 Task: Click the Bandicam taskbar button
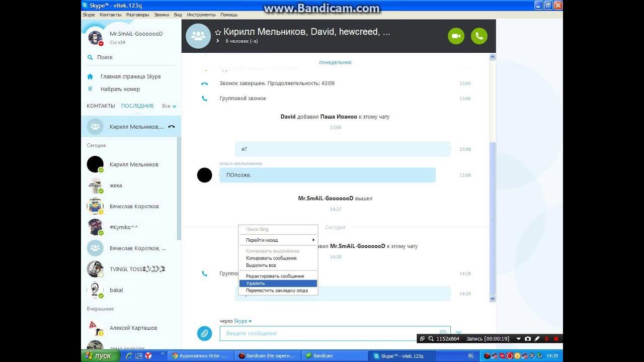(x=334, y=356)
